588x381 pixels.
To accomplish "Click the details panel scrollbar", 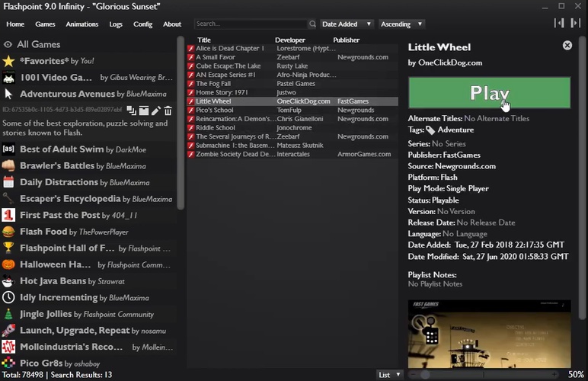I will point(582,178).
